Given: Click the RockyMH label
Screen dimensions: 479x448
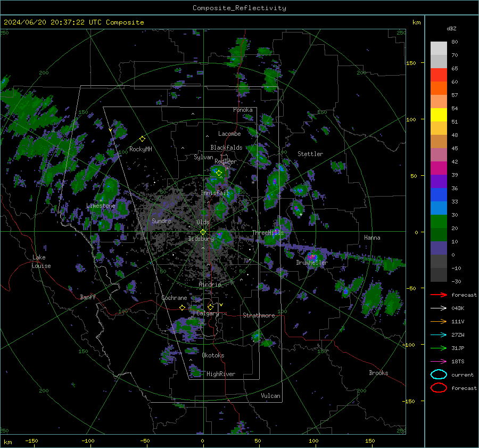Looking at the screenshot, I should click(x=141, y=149).
